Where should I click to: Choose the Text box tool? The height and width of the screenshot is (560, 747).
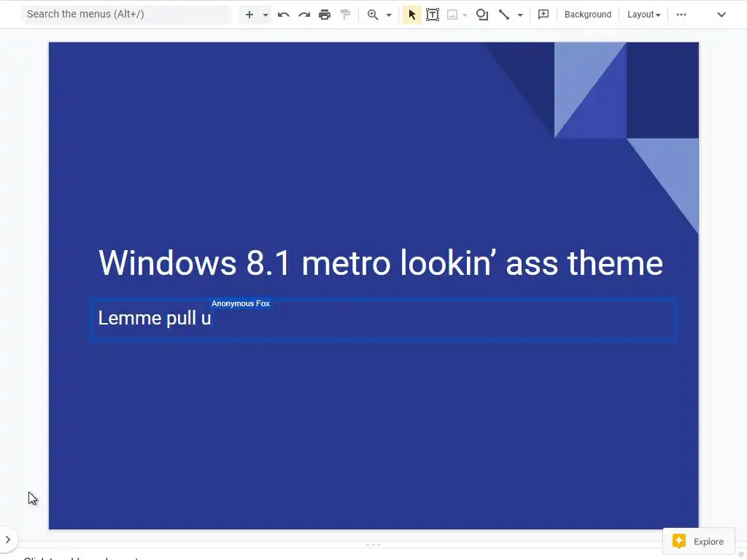click(433, 15)
